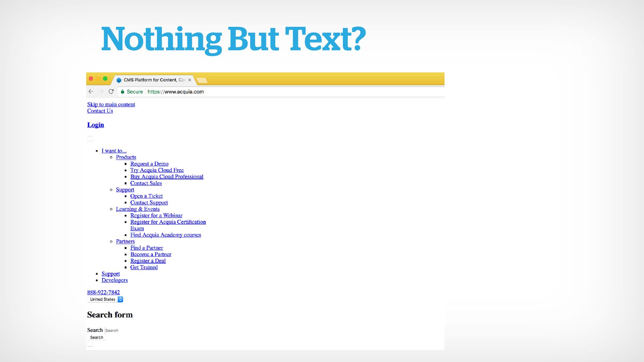This screenshot has height=362, width=644.
Task: Open the top-level Support link above Developers
Action: 111,274
